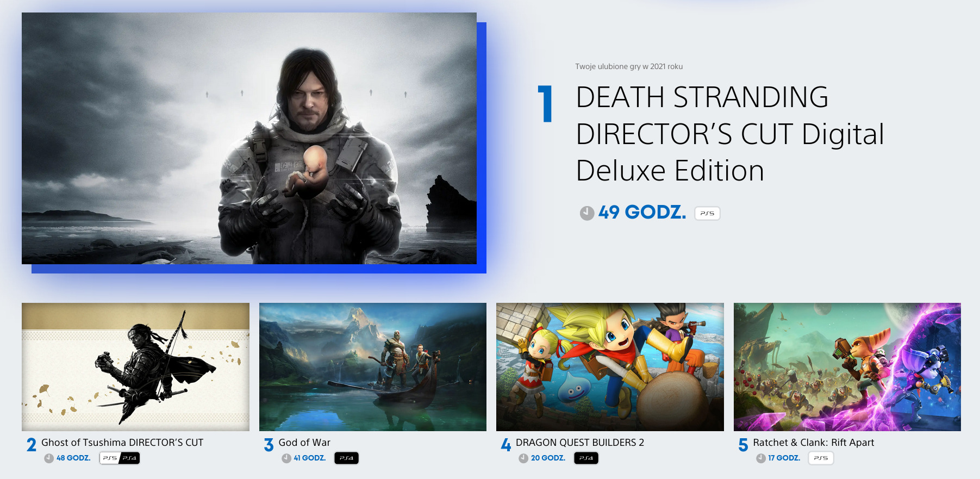Click the DRAGON QUEST BUILDERS 2 title
Viewport: 980px width, 479px height.
(x=580, y=443)
